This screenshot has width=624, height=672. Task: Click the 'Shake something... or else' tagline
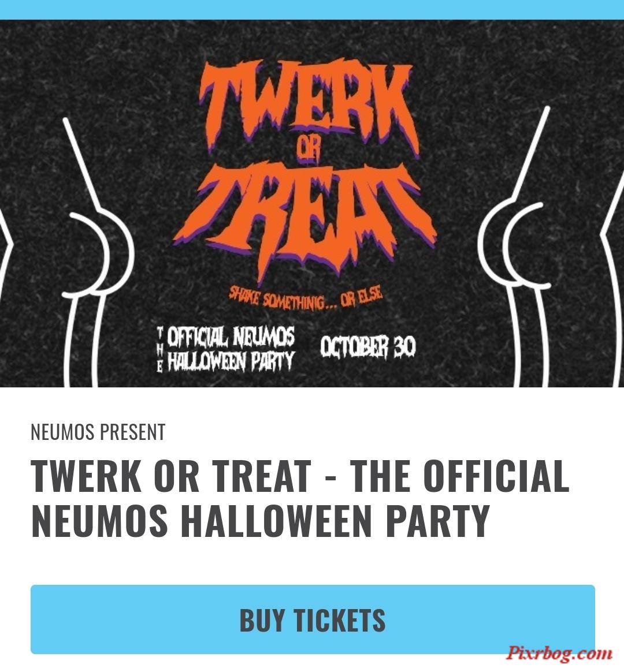(305, 298)
